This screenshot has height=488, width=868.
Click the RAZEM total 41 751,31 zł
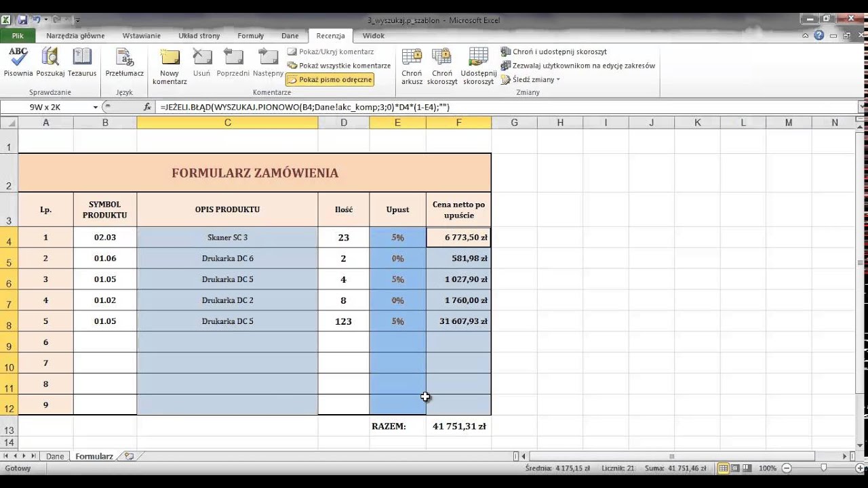[x=459, y=426]
